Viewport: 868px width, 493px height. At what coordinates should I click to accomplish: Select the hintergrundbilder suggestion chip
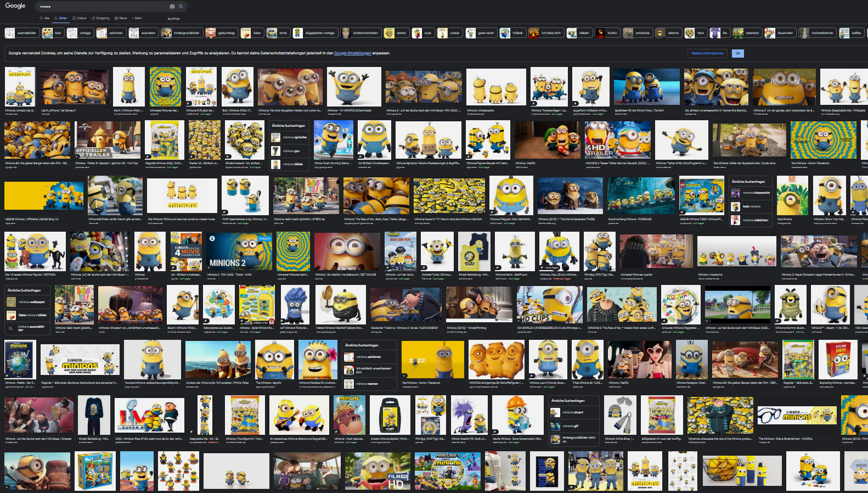coord(182,33)
